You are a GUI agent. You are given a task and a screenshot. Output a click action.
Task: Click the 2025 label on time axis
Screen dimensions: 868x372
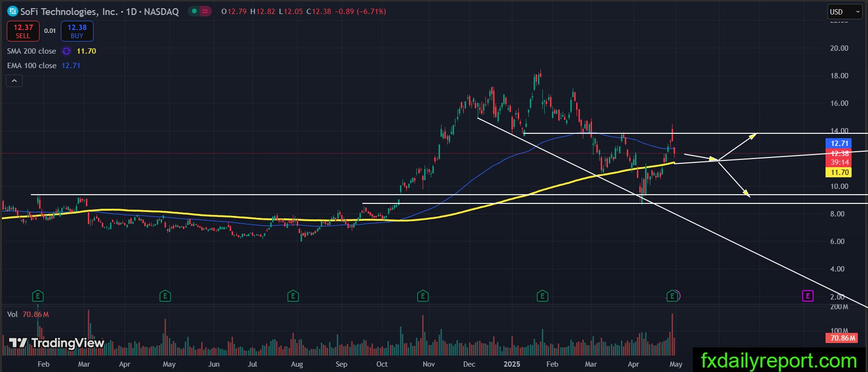click(x=512, y=364)
